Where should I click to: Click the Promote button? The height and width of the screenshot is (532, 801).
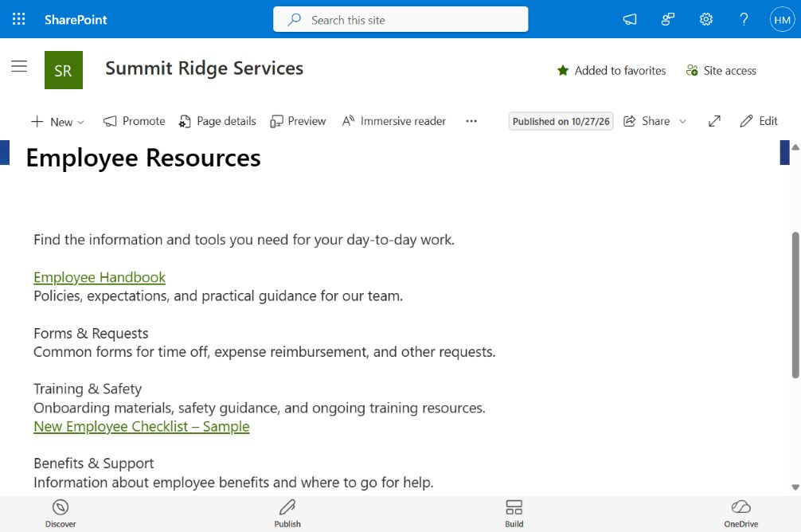134,121
